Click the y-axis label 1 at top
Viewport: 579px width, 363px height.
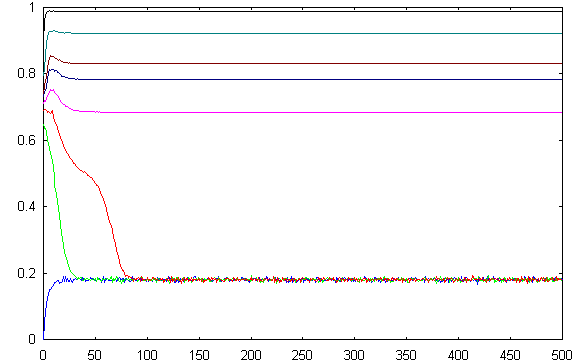point(32,7)
